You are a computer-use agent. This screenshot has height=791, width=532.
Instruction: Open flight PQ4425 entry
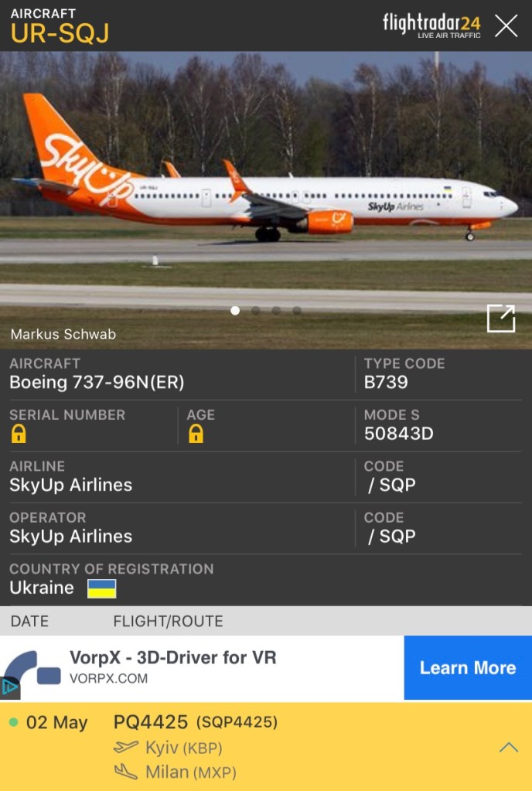(266, 747)
